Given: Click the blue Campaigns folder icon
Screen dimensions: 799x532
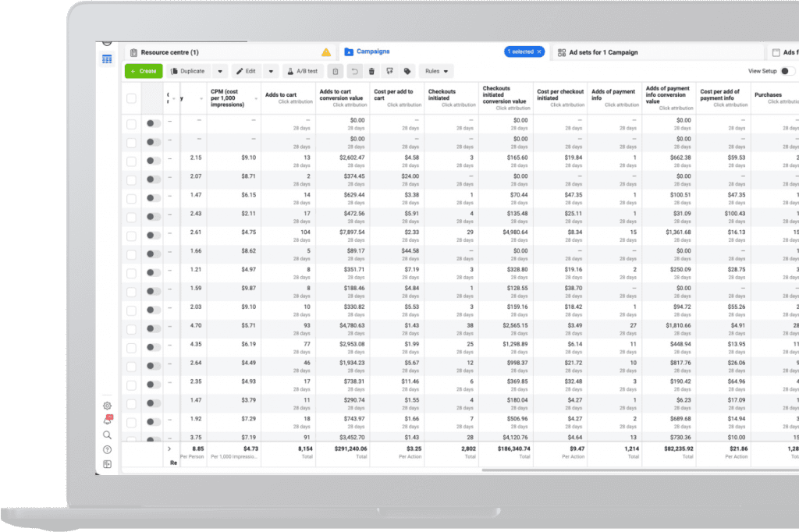Looking at the screenshot, I should point(349,51).
